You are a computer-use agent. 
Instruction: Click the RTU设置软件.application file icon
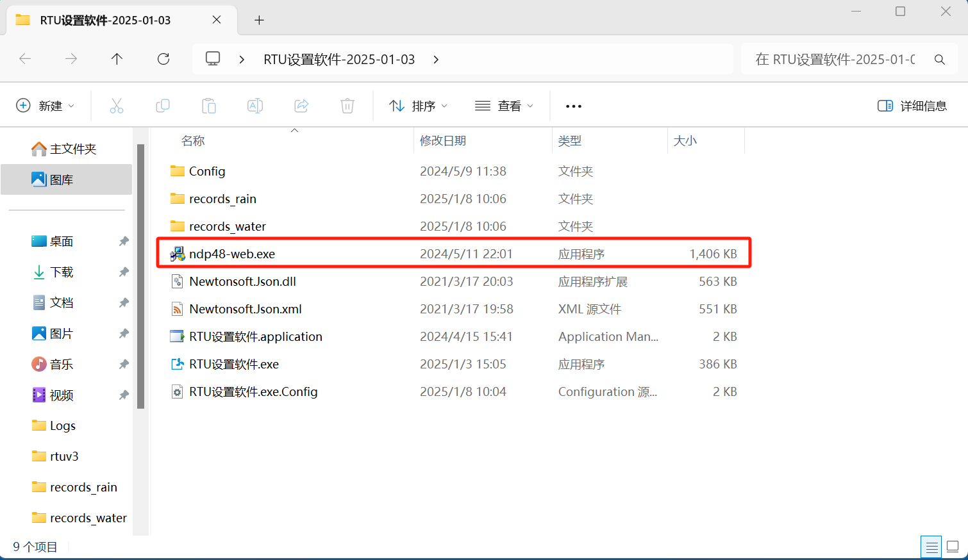coord(178,336)
